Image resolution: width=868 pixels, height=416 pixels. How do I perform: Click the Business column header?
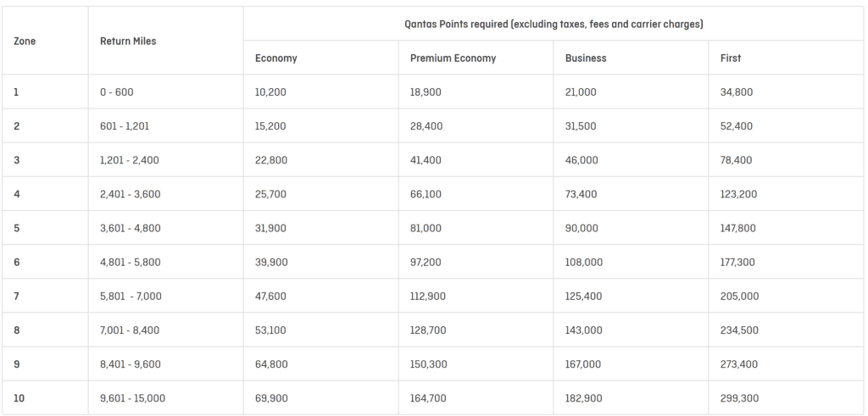pyautogui.click(x=586, y=58)
